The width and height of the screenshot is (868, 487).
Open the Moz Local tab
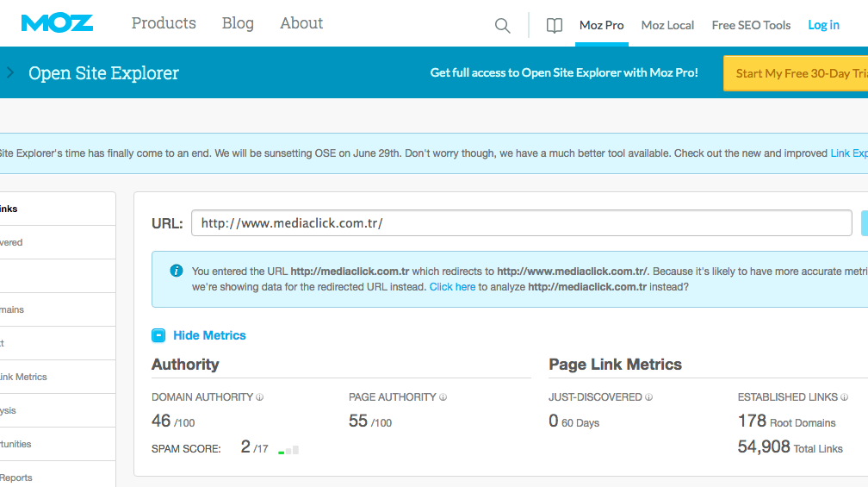click(667, 25)
